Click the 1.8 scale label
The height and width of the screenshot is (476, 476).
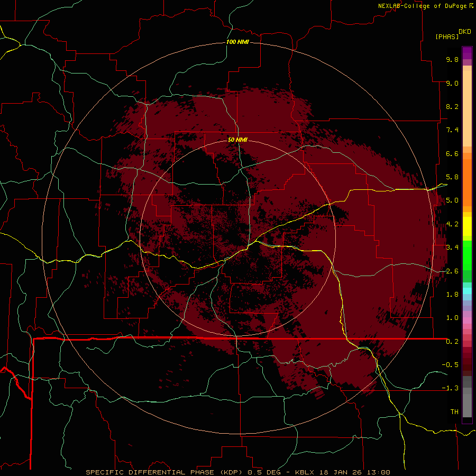point(452,295)
